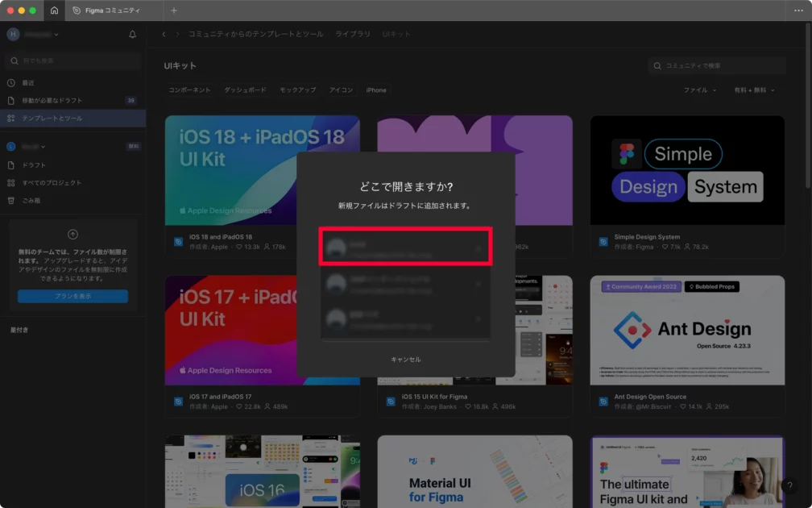812x508 pixels.
Task: Click the upgrade arrow icon in the plan notice
Action: [72, 235]
